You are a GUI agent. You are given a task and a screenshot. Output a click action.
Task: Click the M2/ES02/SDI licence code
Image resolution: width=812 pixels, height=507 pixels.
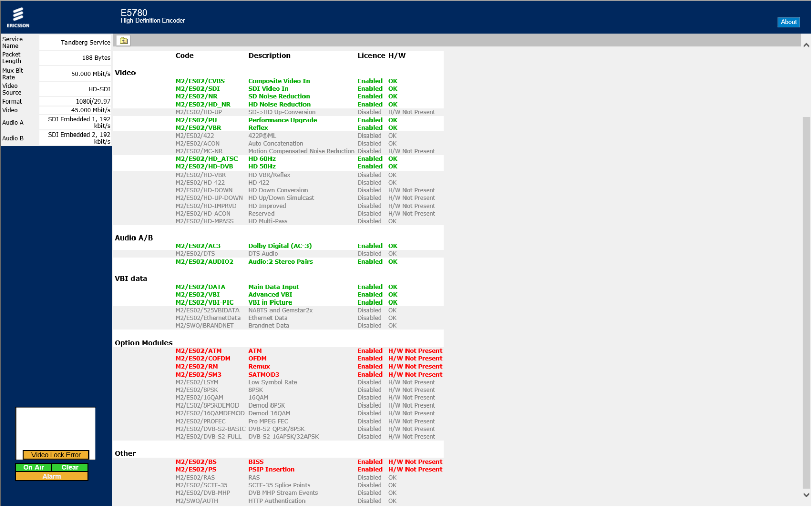(197, 89)
